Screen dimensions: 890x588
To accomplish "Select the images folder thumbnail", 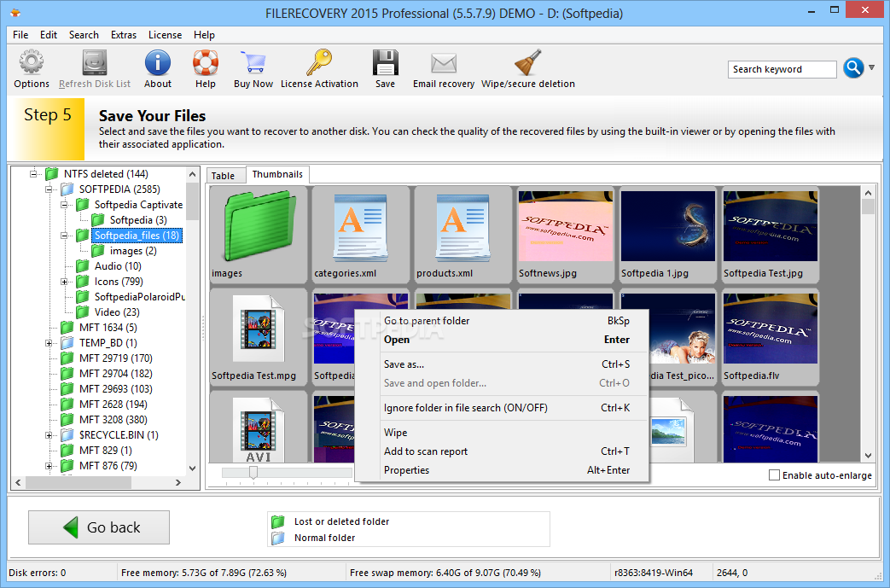I will 259,235.
